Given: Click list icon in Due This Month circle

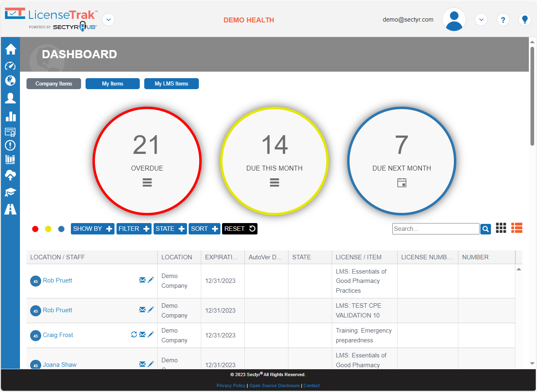Looking at the screenshot, I should 275,183.
